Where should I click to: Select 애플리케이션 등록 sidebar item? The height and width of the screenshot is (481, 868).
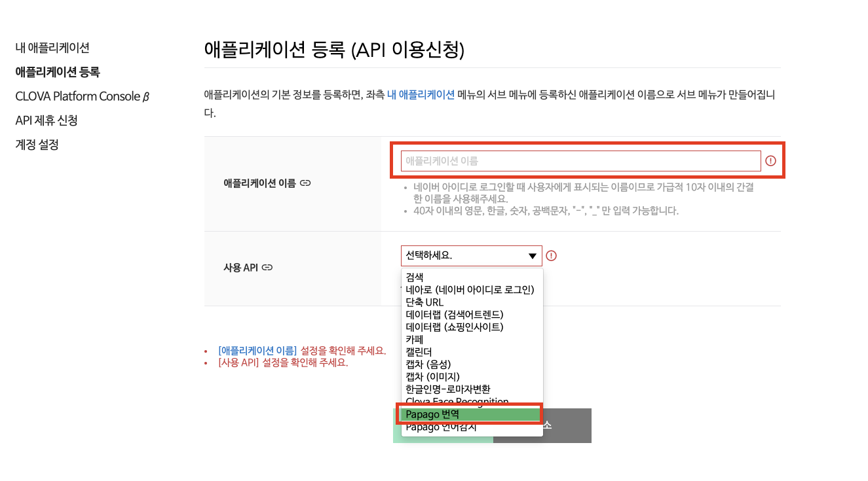(x=58, y=72)
